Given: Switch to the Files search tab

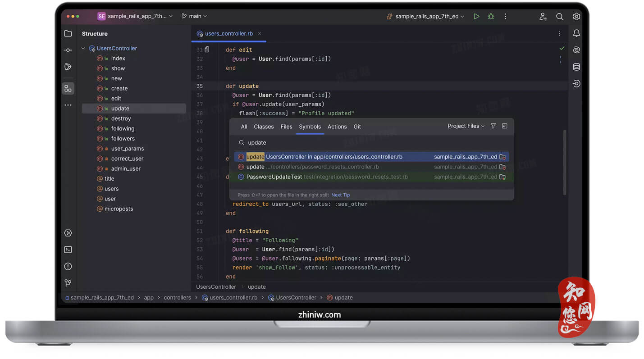Looking at the screenshot, I should point(286,127).
